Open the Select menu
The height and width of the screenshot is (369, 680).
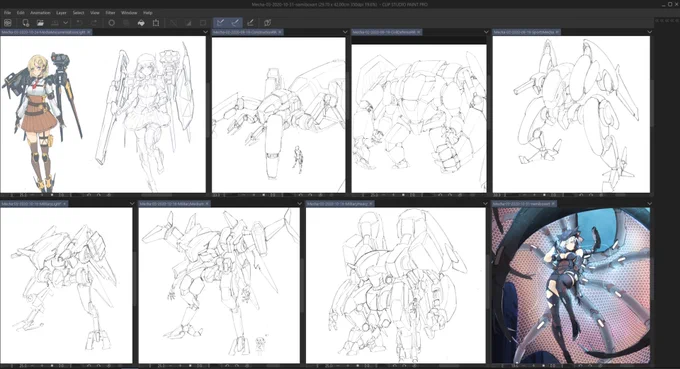[78, 13]
